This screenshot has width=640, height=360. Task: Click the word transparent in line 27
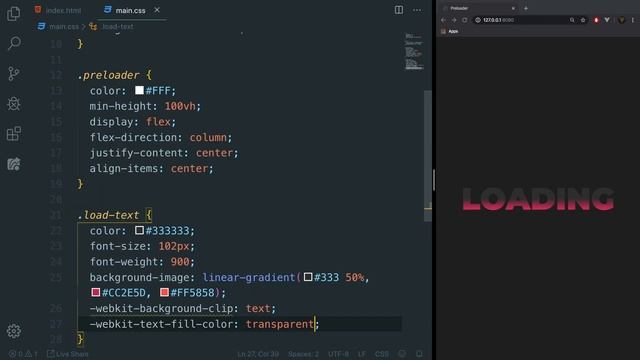click(280, 324)
